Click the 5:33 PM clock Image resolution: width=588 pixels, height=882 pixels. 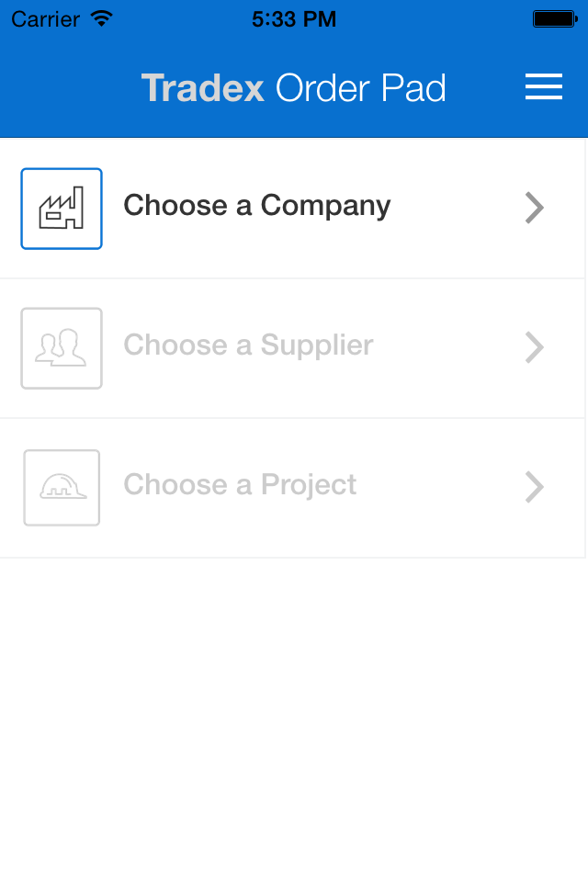pyautogui.click(x=294, y=19)
